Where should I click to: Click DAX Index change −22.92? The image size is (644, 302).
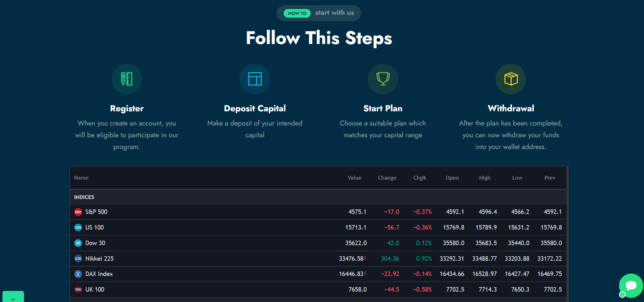pyautogui.click(x=390, y=274)
